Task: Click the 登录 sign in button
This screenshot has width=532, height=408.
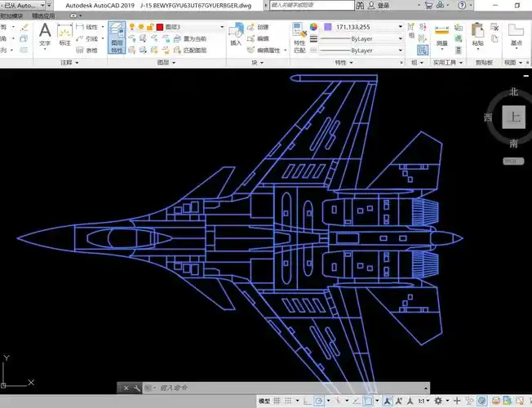Action: click(x=379, y=5)
